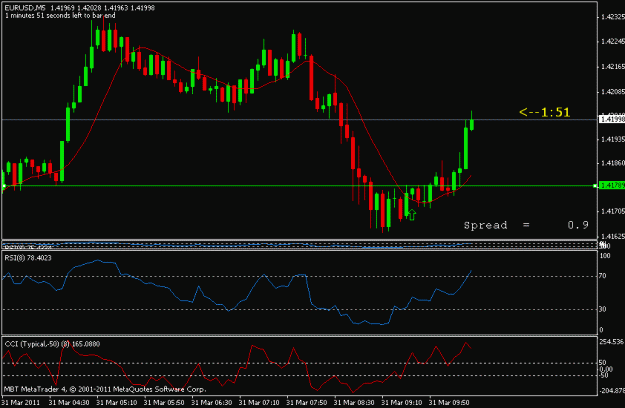Click time axis label '31 Mar 08:30'
The width and height of the screenshot is (625, 408).
tap(354, 402)
